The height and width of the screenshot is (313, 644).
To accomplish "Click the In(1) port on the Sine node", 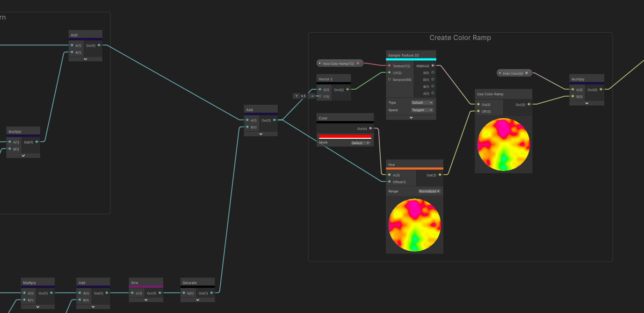I will coord(132,293).
